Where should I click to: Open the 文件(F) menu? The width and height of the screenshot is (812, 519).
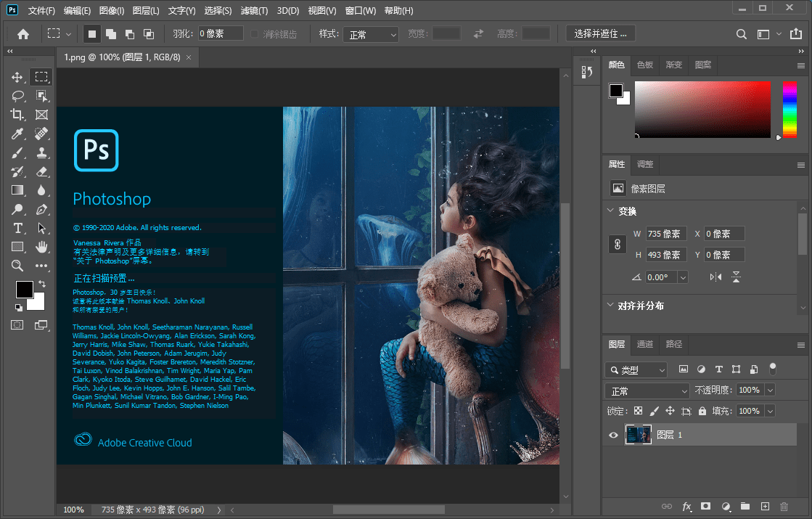tap(41, 10)
